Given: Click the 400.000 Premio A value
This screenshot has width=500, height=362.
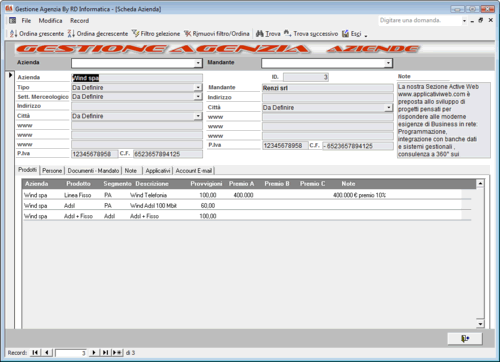Looking at the screenshot, I should [x=243, y=195].
